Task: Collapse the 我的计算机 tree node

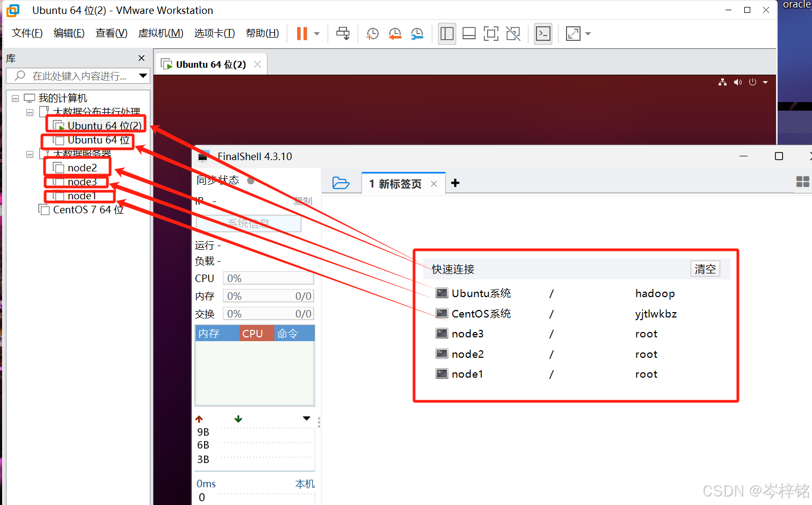Action: (x=15, y=98)
